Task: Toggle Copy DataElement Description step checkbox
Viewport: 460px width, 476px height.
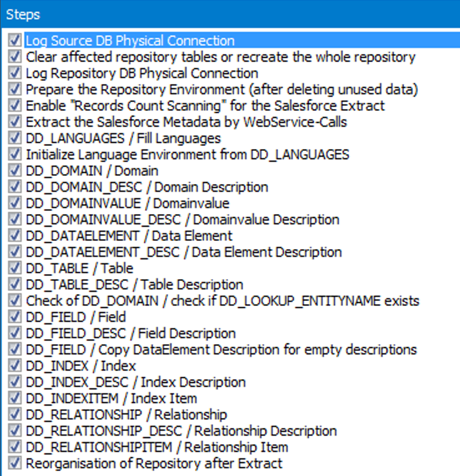Action: [x=14, y=349]
